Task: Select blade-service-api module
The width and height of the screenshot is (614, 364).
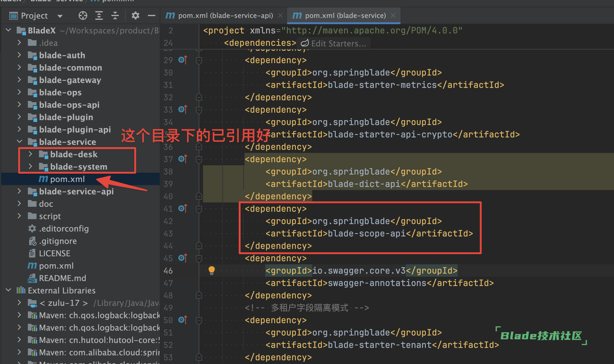Action: coord(76,191)
